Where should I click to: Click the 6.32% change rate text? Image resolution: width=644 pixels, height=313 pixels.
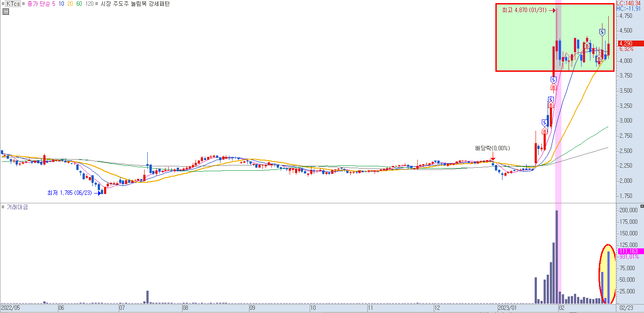[x=626, y=49]
